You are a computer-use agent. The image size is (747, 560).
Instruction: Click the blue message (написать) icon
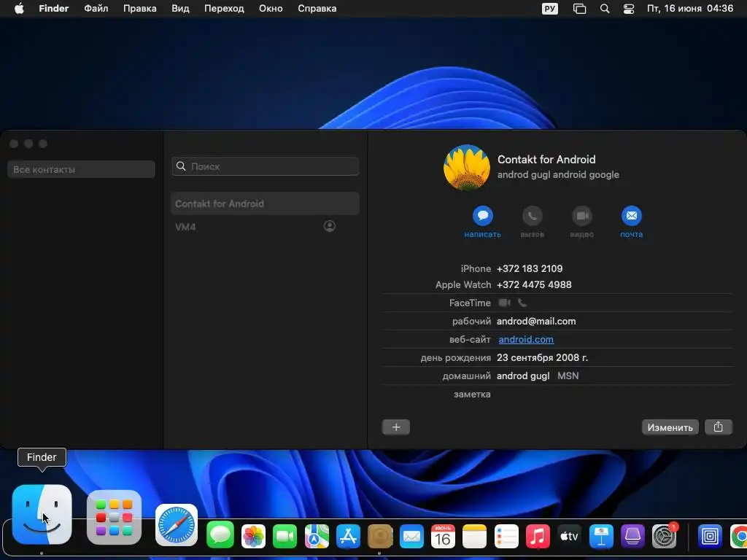[483, 216]
